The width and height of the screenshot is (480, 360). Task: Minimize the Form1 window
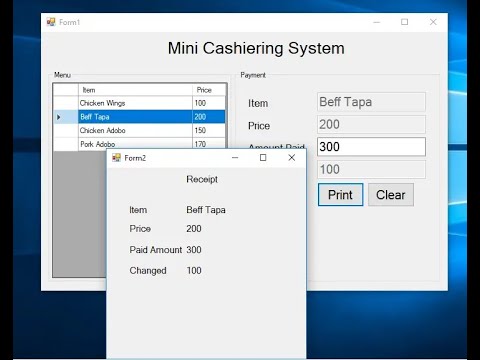(x=377, y=22)
